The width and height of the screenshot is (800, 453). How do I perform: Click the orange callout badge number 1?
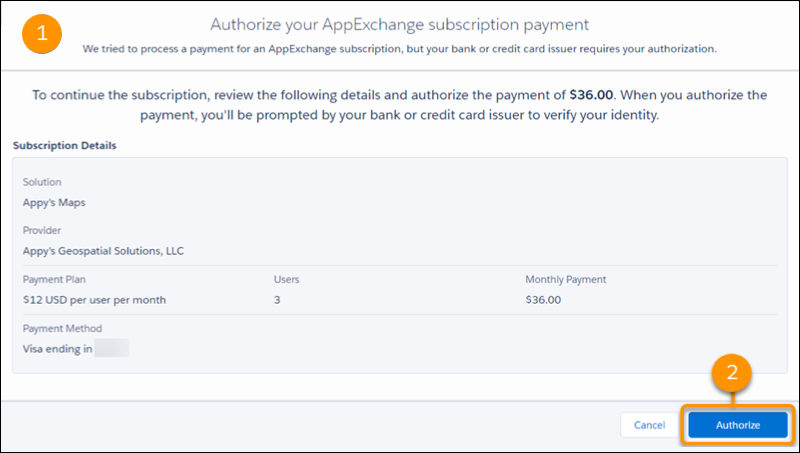pos(41,32)
